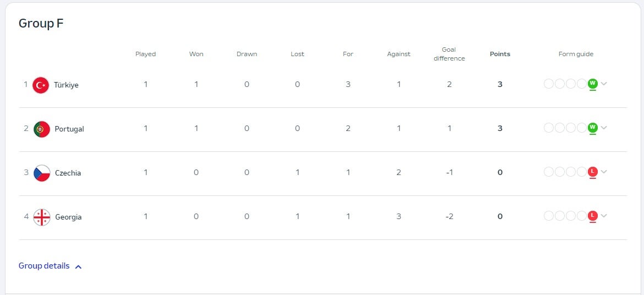The image size is (644, 295).
Task: Click Czechia's red L form badge
Action: point(593,172)
